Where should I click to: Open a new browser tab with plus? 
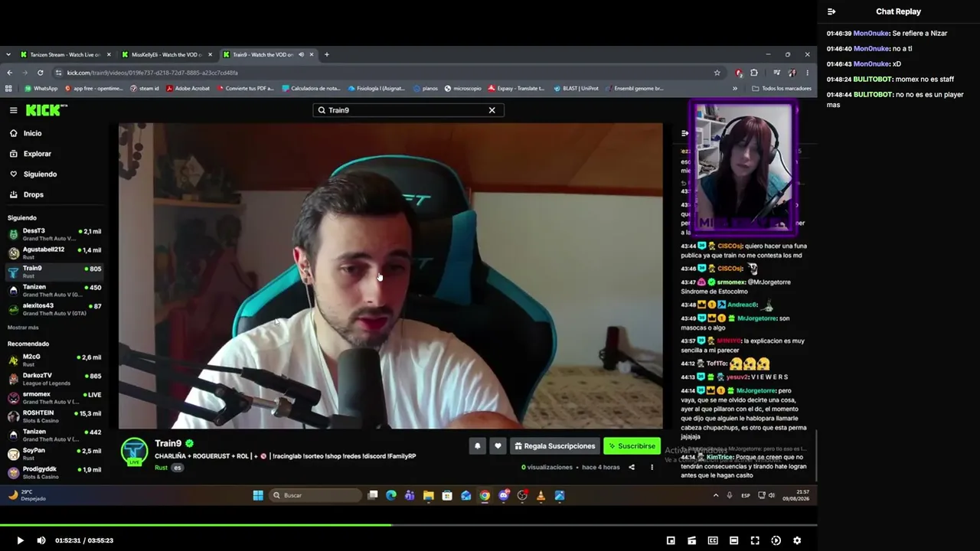[x=326, y=54]
